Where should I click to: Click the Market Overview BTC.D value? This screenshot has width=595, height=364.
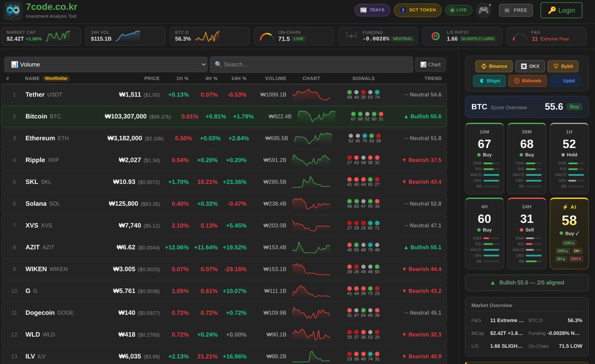(x=575, y=320)
